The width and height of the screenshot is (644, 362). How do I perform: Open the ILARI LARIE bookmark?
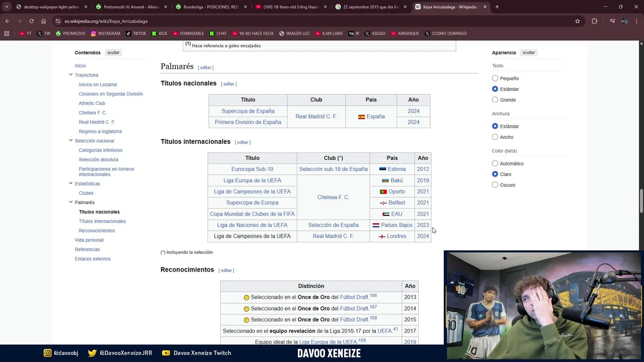click(x=329, y=34)
